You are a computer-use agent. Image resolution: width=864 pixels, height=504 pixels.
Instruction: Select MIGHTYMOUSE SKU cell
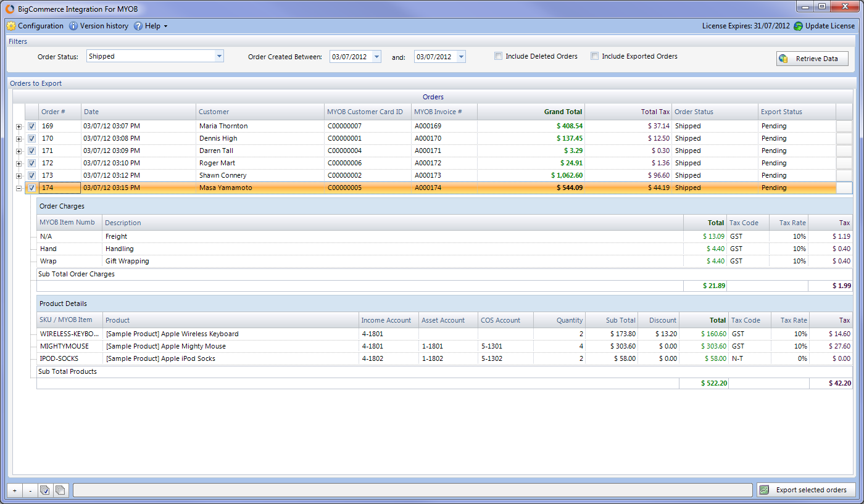[70, 346]
